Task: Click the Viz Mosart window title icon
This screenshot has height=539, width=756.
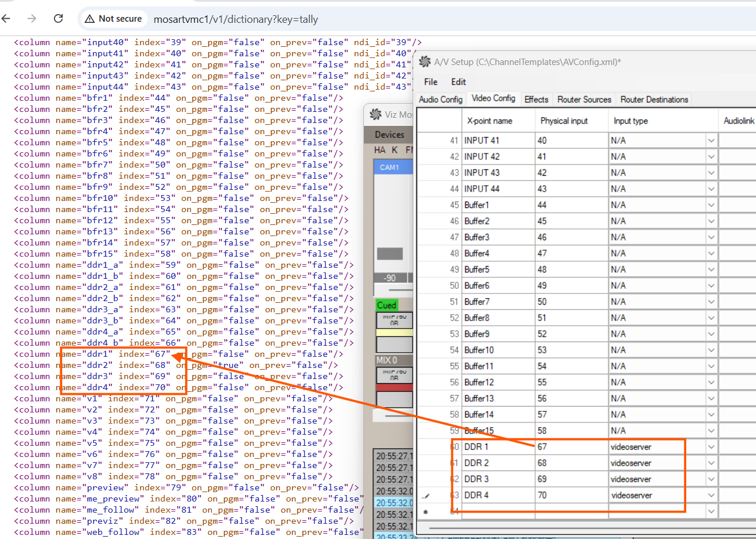Action: (374, 115)
